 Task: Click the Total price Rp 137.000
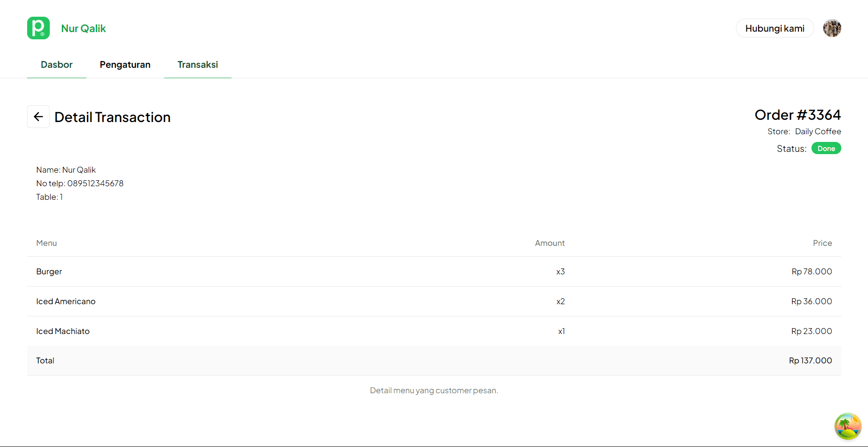tap(810, 361)
